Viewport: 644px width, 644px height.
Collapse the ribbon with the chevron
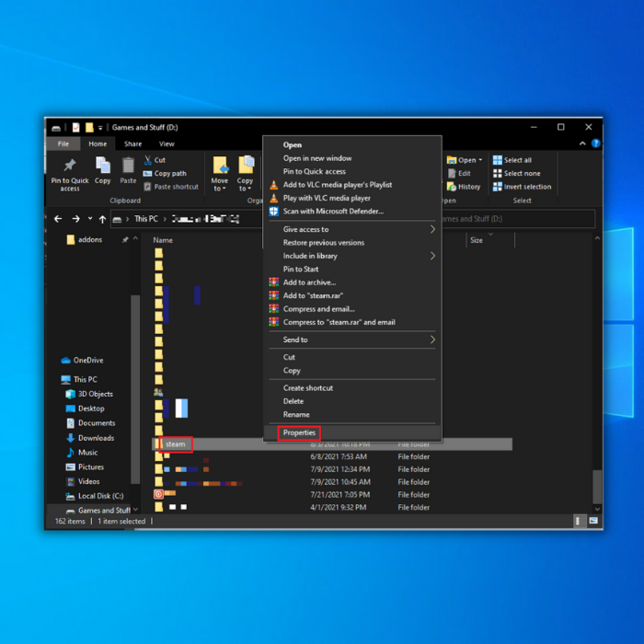[x=582, y=144]
